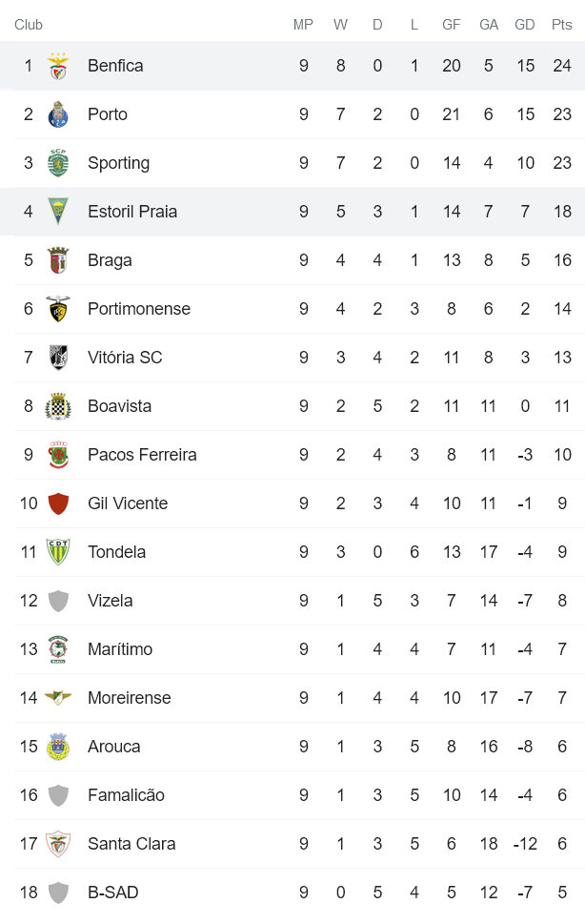The image size is (585, 924).
Task: Click the Portimonense crest icon
Action: coord(58,309)
